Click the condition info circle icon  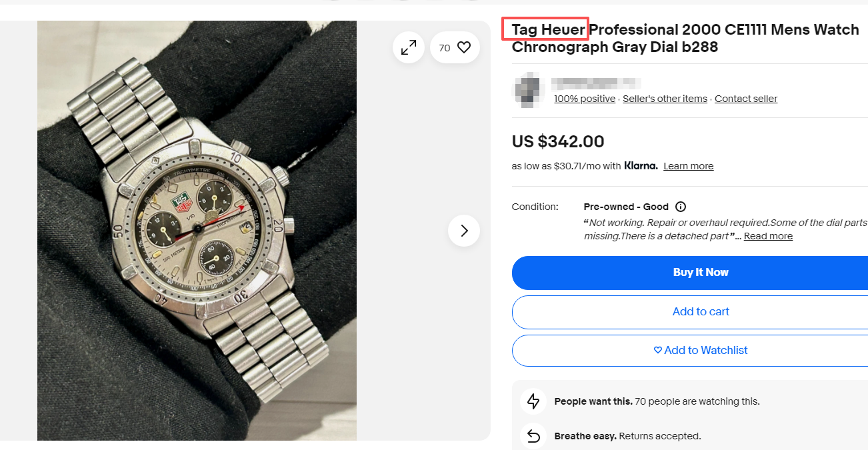[681, 207]
